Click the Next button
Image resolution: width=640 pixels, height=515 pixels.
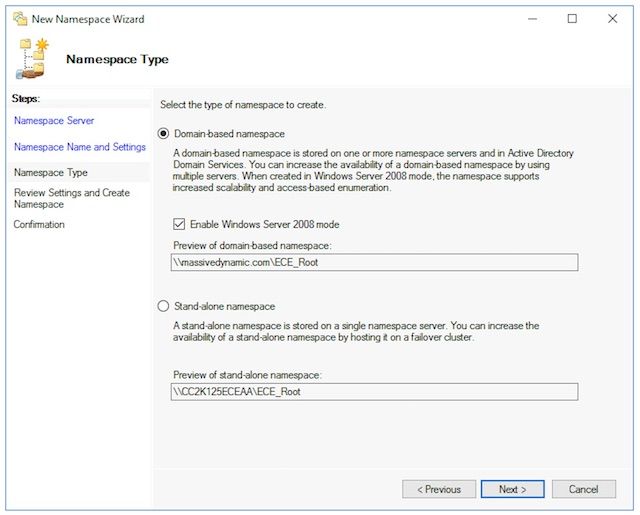pyautogui.click(x=512, y=489)
